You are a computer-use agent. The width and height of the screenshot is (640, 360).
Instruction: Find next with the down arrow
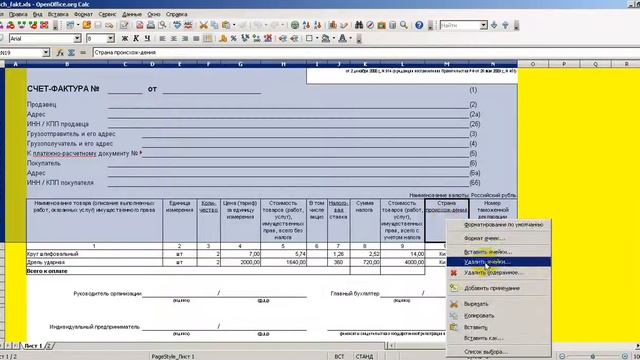[x=494, y=25]
